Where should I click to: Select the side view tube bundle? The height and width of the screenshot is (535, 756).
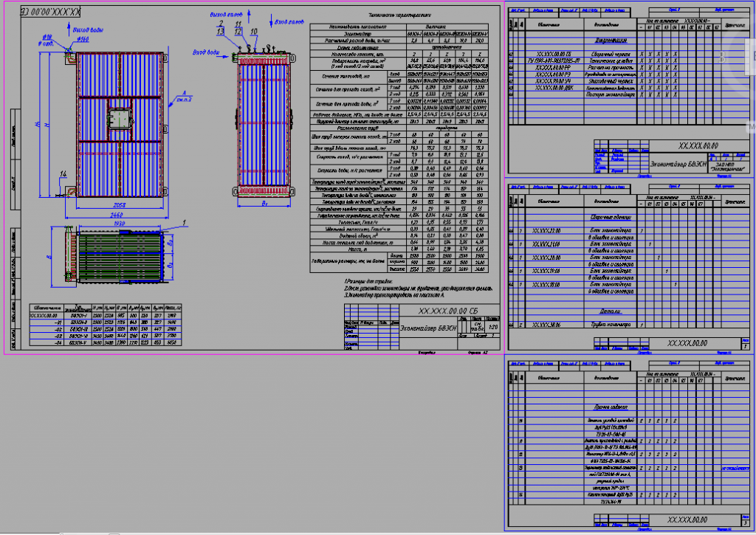(x=264, y=125)
